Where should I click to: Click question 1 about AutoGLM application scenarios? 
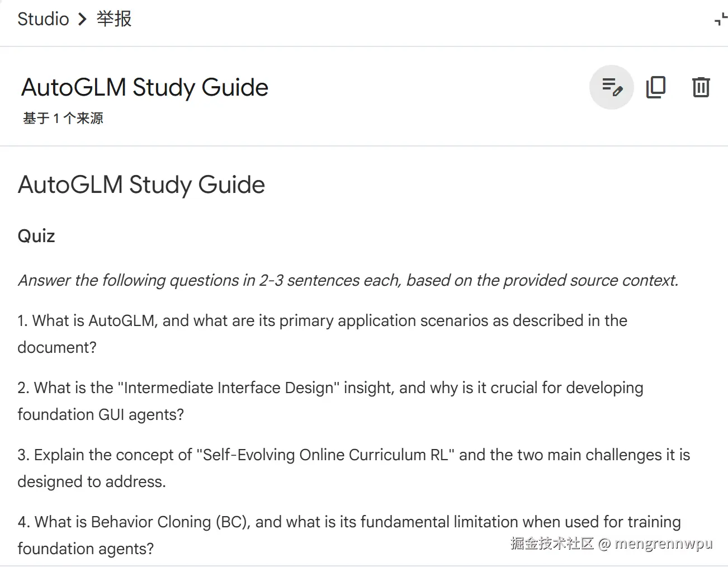pos(322,334)
